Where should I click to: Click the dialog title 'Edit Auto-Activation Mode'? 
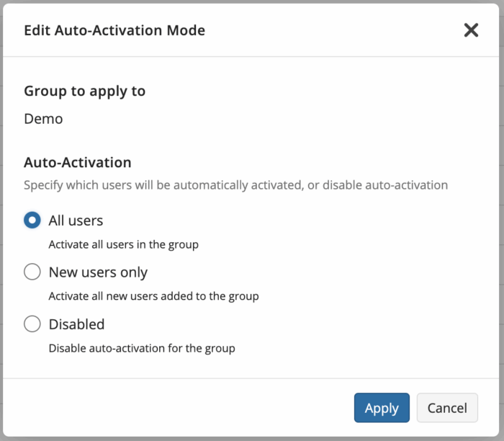click(114, 30)
